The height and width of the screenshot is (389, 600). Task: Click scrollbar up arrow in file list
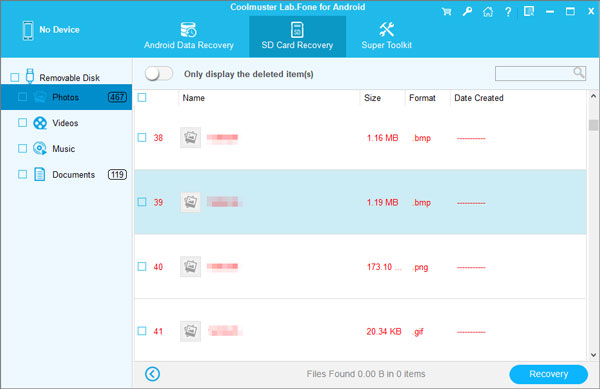[593, 96]
